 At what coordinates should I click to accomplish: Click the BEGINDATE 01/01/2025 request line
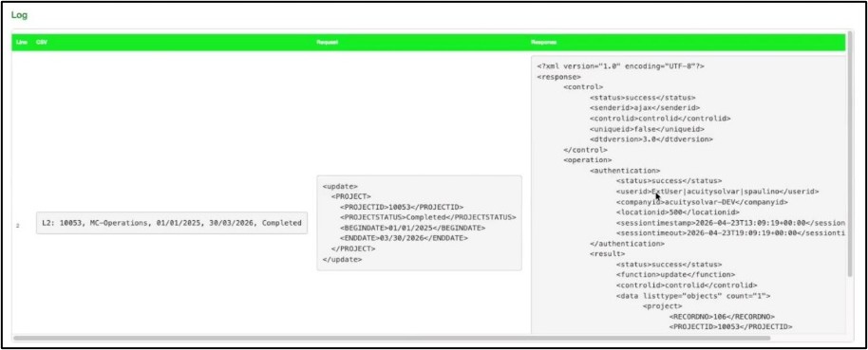tap(412, 228)
